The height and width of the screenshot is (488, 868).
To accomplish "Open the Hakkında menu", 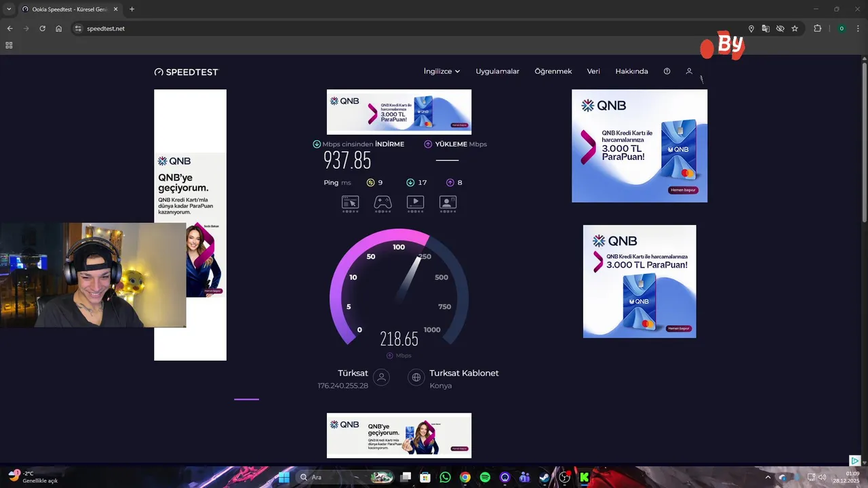I will [631, 71].
